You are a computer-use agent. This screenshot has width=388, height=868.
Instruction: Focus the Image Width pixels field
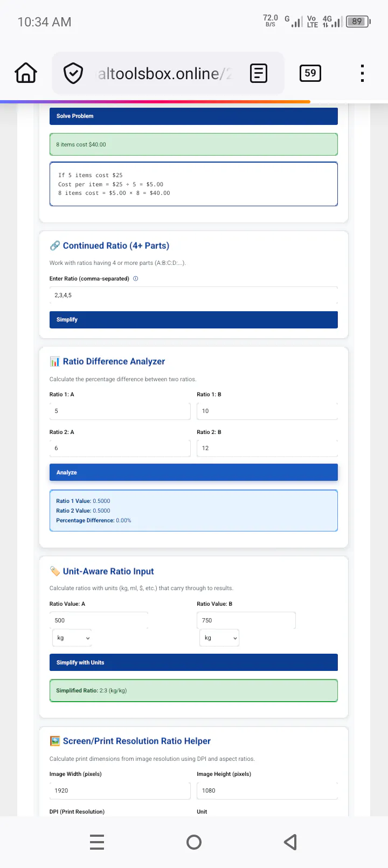[x=120, y=790]
